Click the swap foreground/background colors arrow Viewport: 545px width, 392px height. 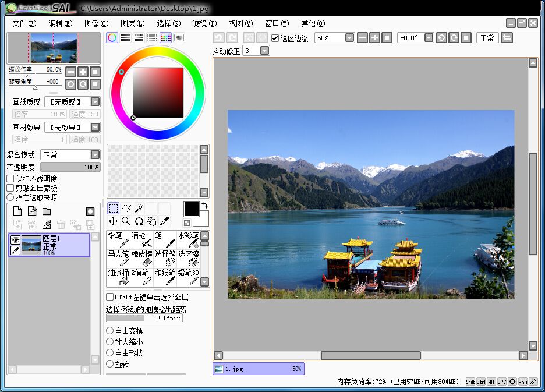[205, 206]
